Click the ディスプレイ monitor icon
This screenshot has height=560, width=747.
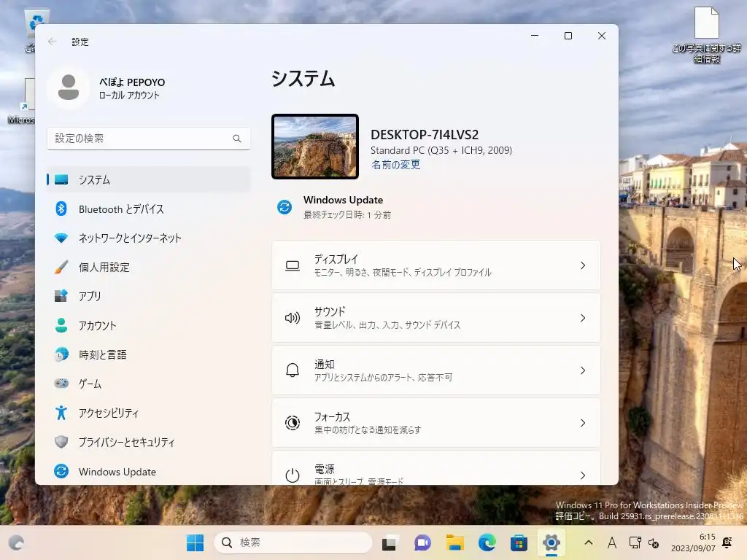[x=292, y=265]
